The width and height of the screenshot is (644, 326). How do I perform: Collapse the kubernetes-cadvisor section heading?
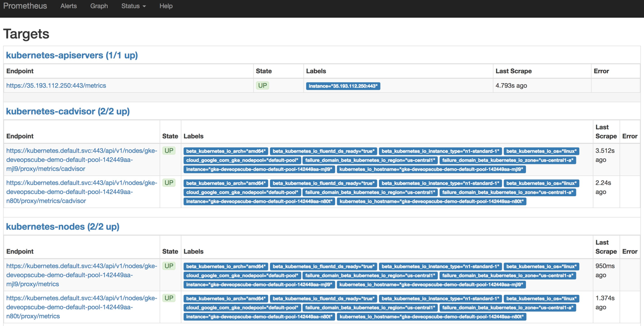tap(68, 111)
